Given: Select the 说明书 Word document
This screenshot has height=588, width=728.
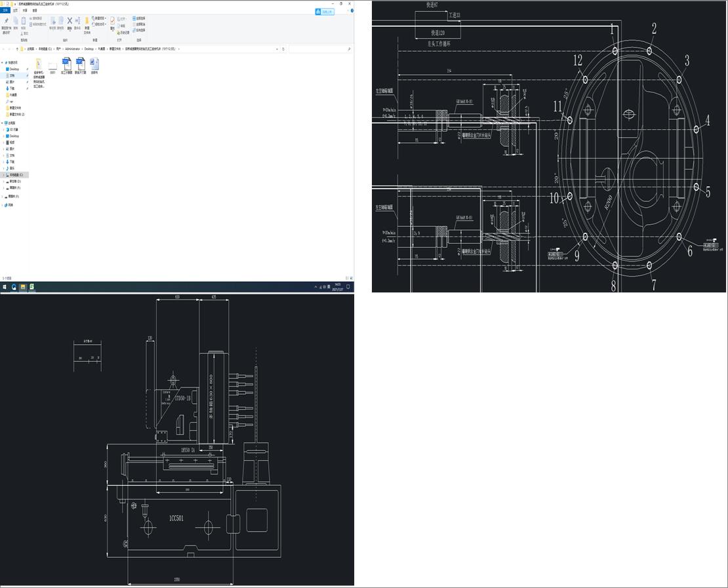Looking at the screenshot, I should (x=94, y=66).
